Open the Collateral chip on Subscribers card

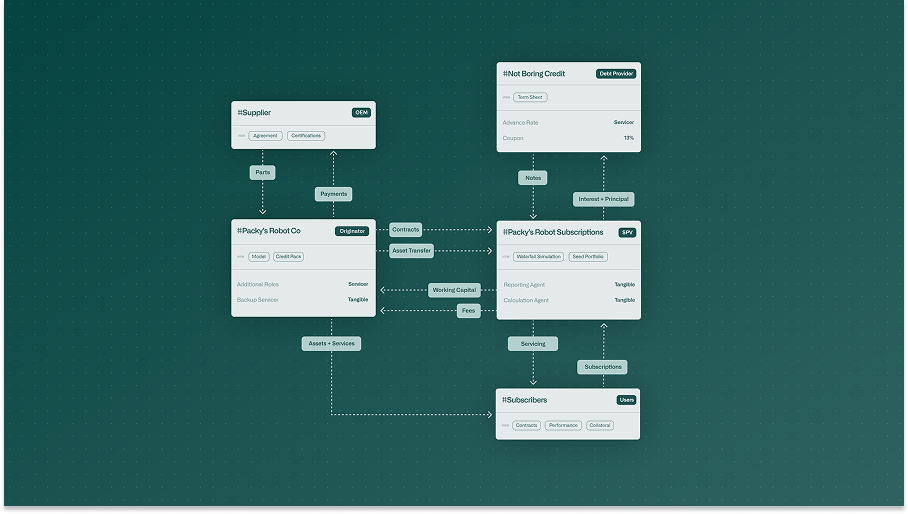click(599, 425)
